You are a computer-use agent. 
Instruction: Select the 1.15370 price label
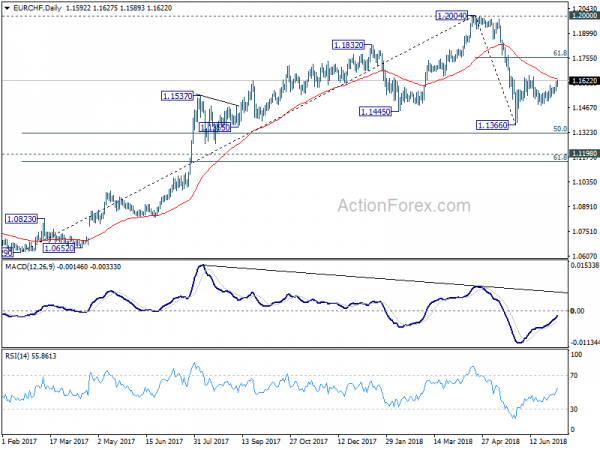tap(177, 96)
